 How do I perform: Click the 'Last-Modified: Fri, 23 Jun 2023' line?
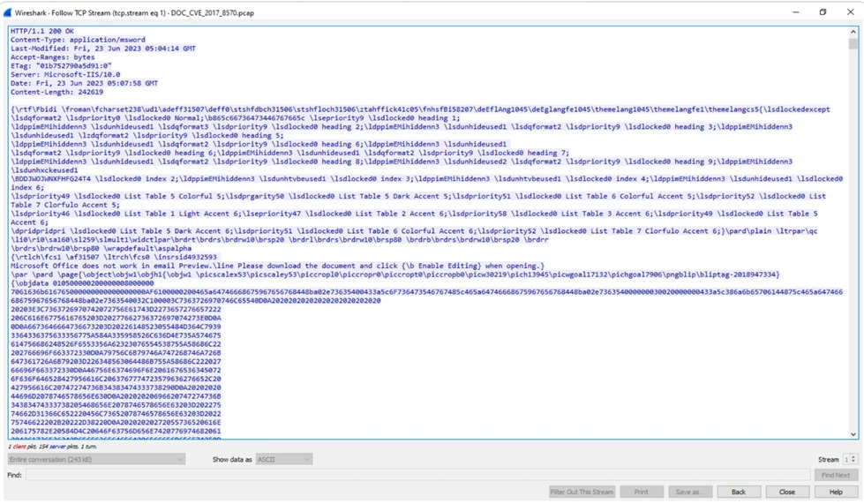(103, 49)
